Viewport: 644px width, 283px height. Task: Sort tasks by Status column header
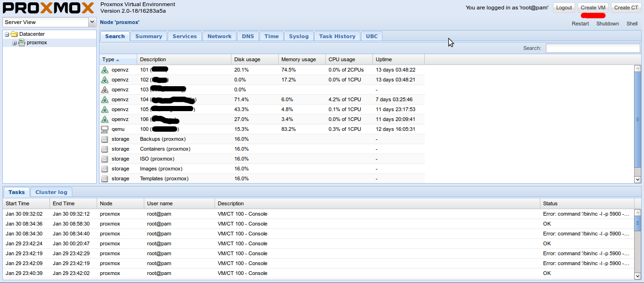pos(587,203)
